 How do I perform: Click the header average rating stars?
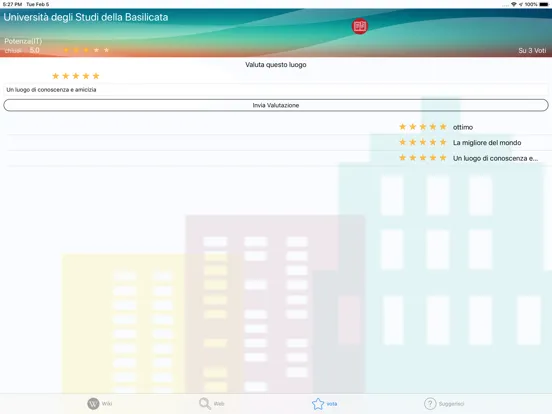click(x=86, y=50)
